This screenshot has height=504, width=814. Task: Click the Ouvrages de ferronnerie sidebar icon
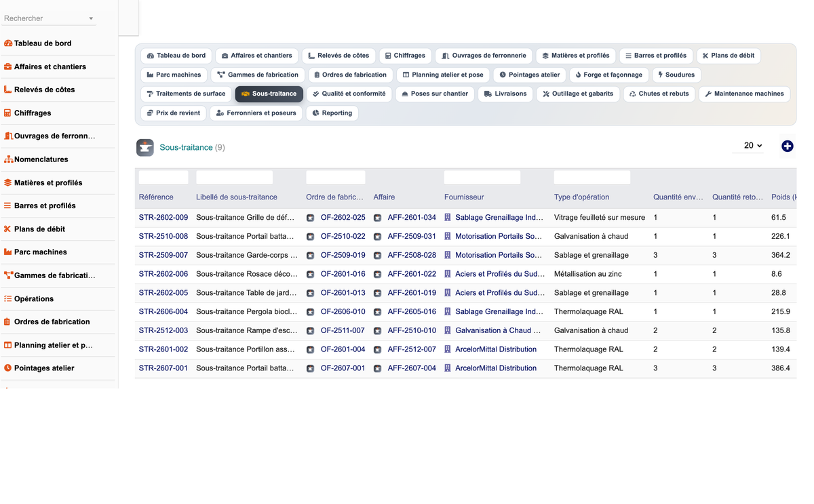coord(8,136)
